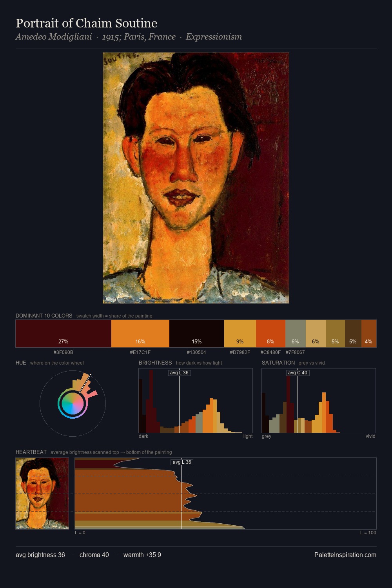392x588 pixels.
Task: Click the heartbeat brightness profile chart
Action: pyautogui.click(x=225, y=494)
